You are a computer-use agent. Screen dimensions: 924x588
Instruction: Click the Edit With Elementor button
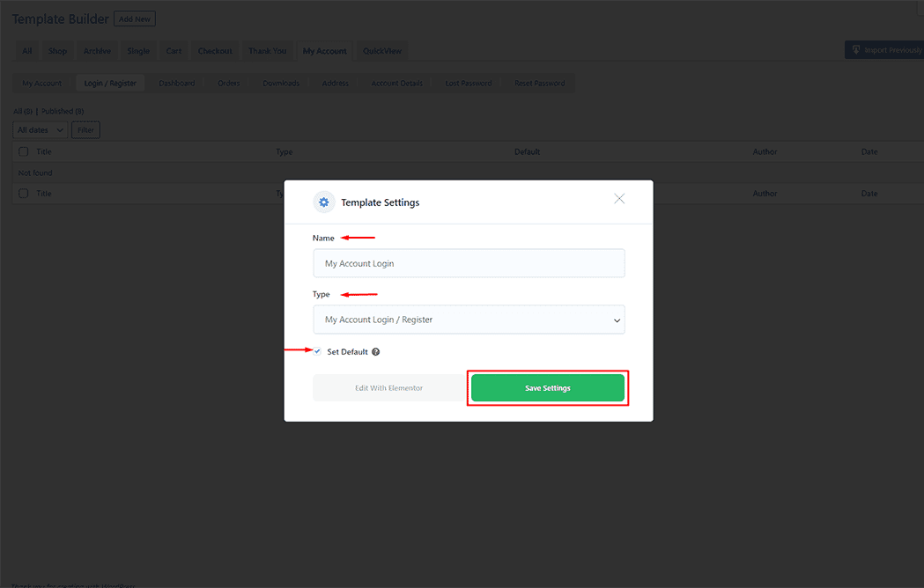point(388,387)
